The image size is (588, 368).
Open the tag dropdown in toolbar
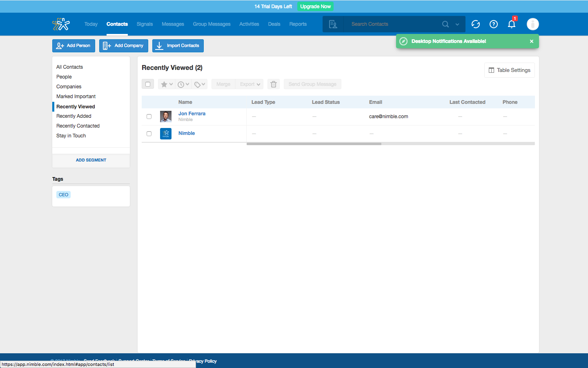point(200,84)
